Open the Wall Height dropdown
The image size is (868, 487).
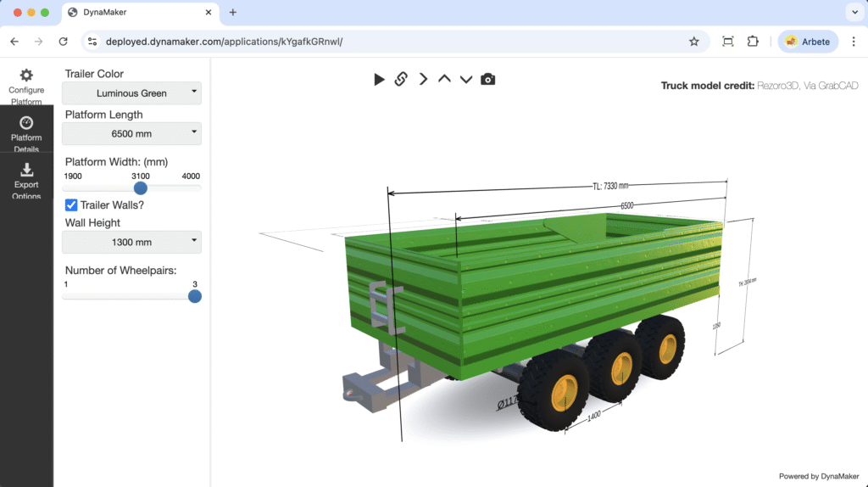tap(131, 242)
